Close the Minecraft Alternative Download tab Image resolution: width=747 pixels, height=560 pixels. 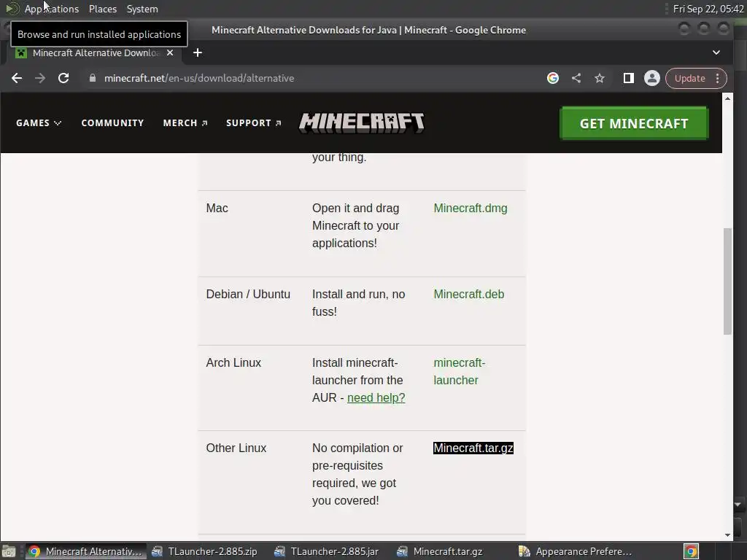pos(170,52)
